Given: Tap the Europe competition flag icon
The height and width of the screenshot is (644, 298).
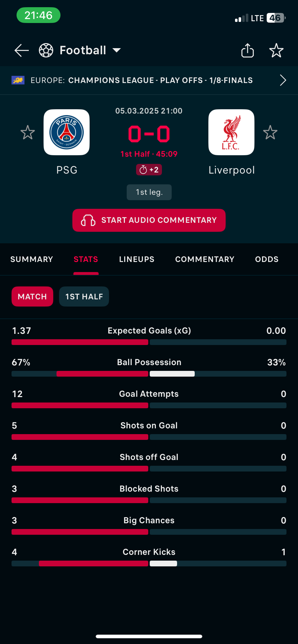Looking at the screenshot, I should pos(18,80).
